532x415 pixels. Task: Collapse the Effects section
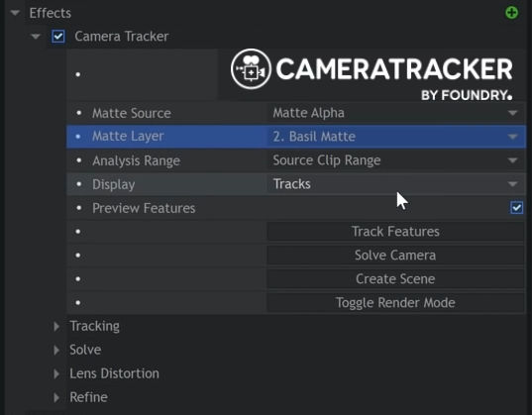point(15,13)
